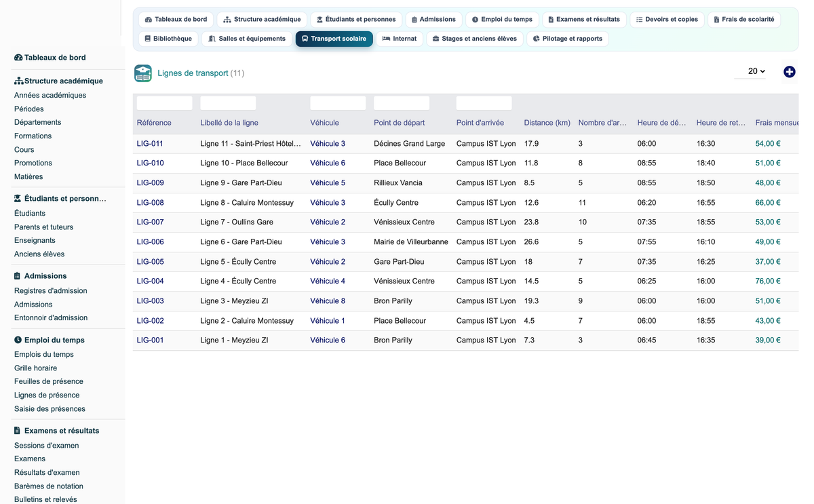Open record LIG-007
The width and height of the screenshot is (814, 504).
coord(150,222)
